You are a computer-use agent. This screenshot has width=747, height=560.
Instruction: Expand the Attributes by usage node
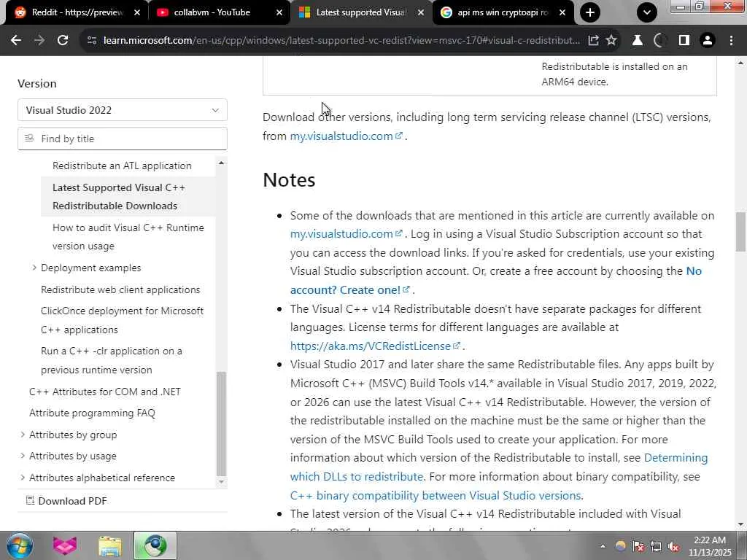pos(23,456)
